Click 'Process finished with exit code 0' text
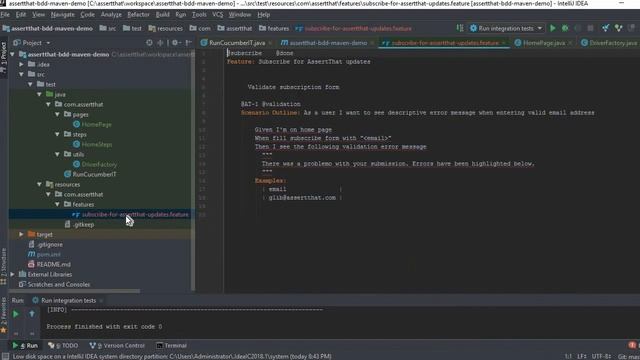 click(x=104, y=327)
